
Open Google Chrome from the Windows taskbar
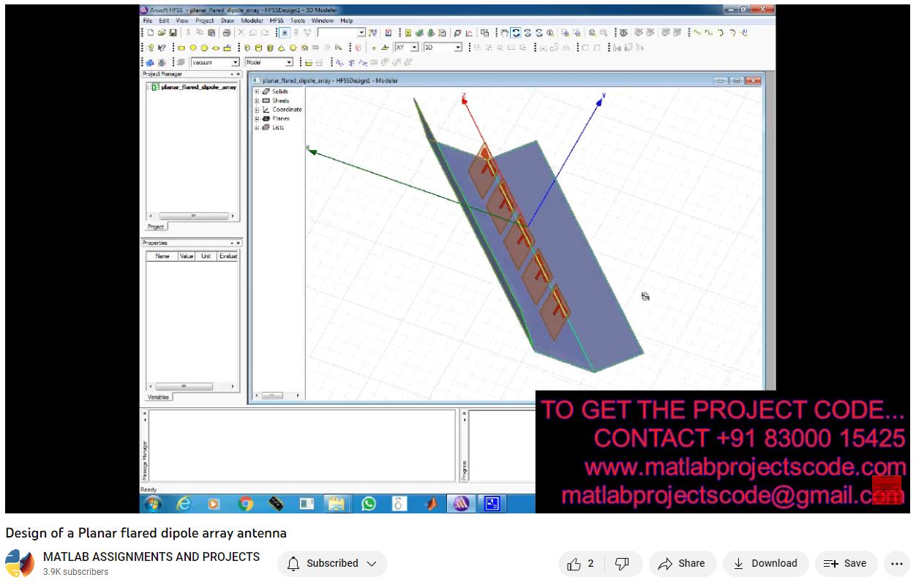[x=246, y=503]
